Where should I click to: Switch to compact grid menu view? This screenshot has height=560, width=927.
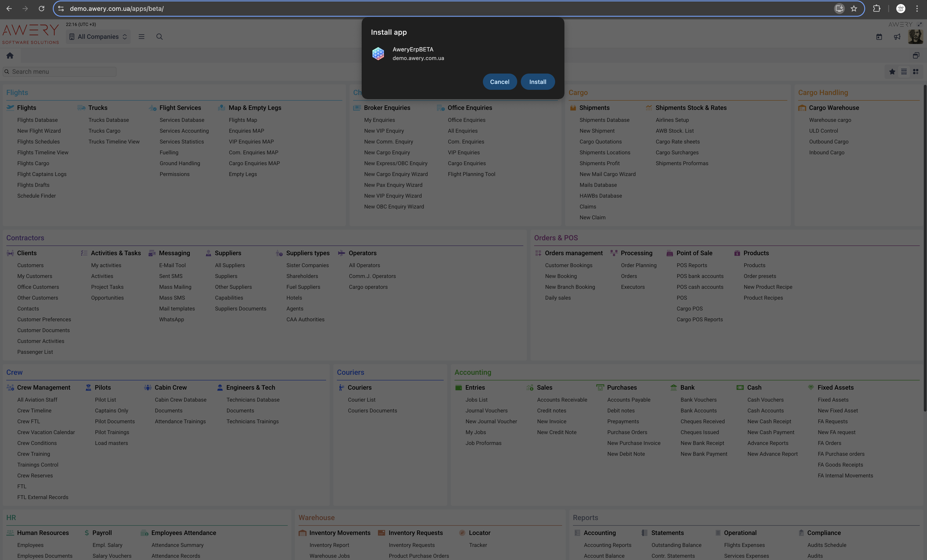[904, 72]
